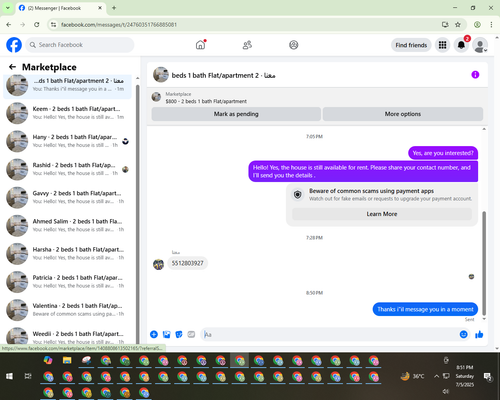
Task: Click the conversation list scrollbar
Action: pos(137,213)
